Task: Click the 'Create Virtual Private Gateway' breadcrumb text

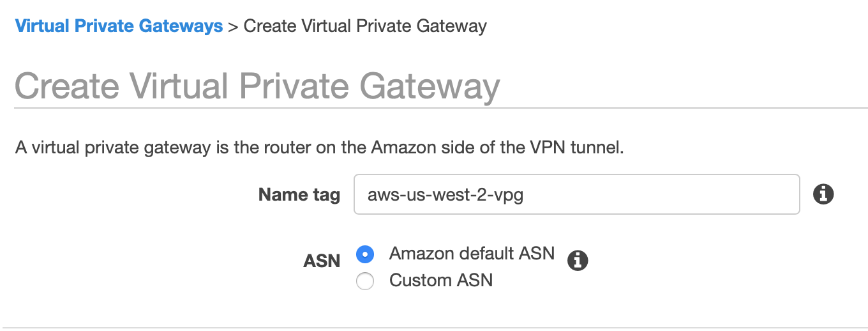Action: pos(365,26)
